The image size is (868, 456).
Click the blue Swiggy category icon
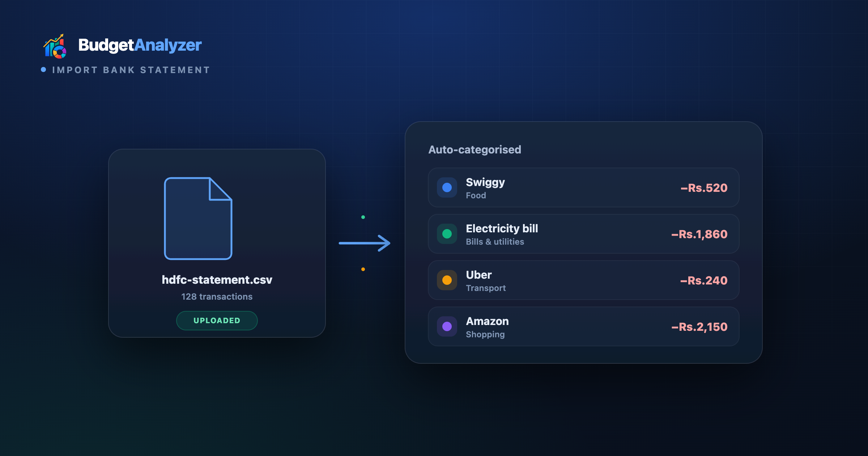[447, 187]
